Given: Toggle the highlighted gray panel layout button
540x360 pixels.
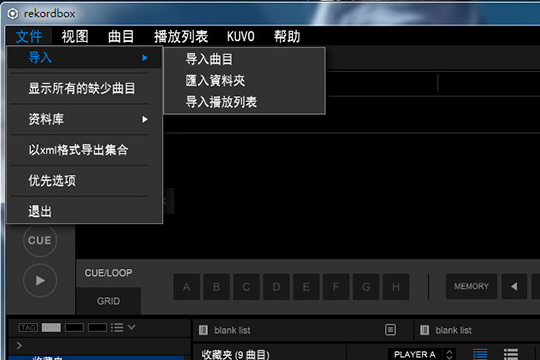Looking at the screenshot, I should click(51, 327).
